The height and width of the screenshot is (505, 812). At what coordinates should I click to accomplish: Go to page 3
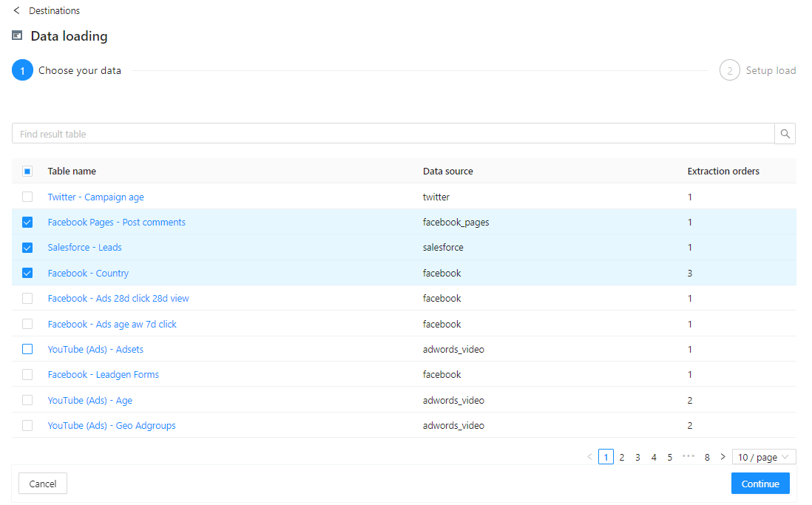point(638,457)
